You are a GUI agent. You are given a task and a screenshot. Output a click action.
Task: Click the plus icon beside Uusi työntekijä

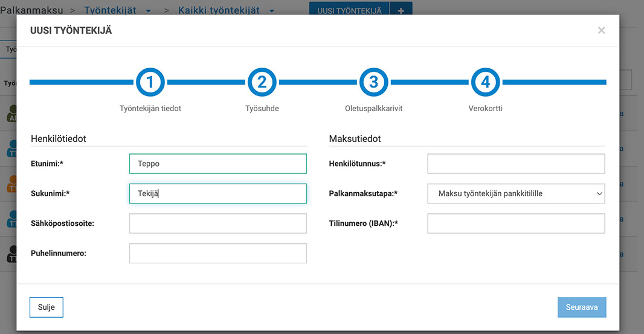click(x=401, y=10)
